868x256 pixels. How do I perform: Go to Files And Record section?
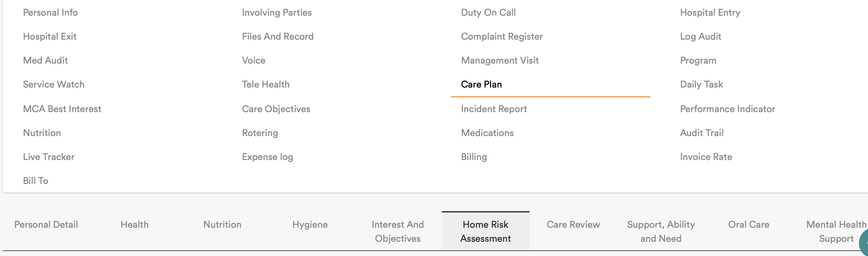click(x=278, y=36)
